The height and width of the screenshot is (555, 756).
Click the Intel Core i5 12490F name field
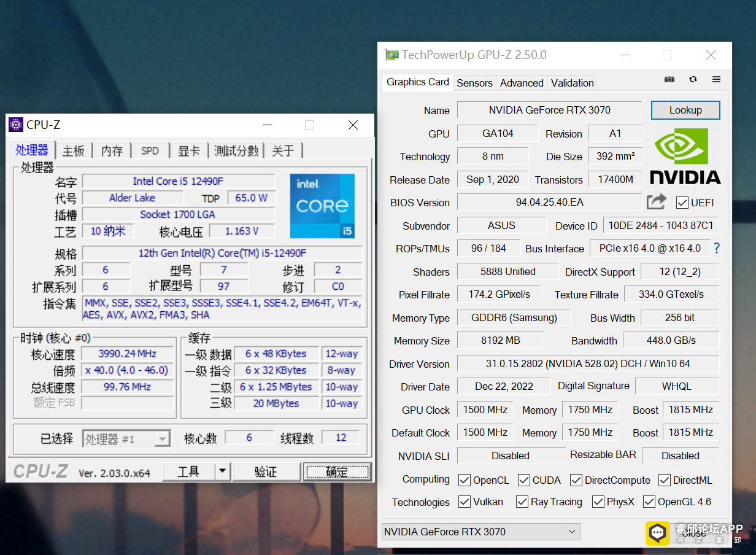click(x=179, y=181)
